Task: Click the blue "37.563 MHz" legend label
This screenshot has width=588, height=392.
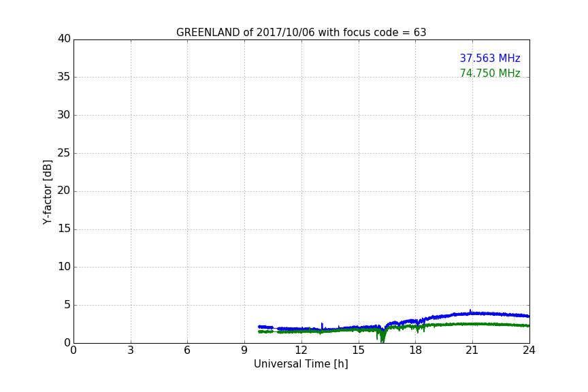Action: tap(490, 59)
